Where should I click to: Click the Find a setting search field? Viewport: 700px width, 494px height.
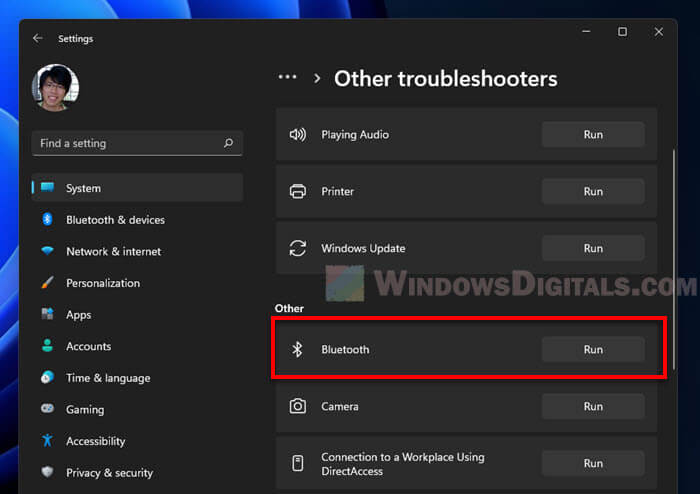tap(137, 143)
